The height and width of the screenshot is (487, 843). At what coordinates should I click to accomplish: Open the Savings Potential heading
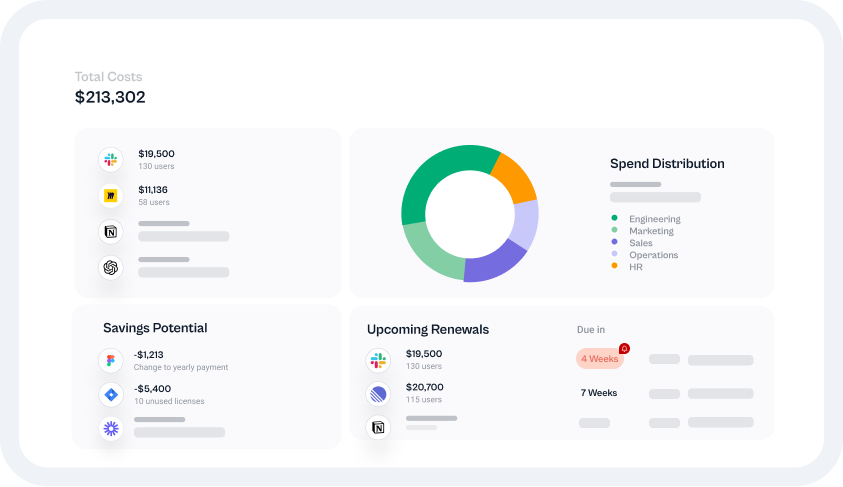tap(155, 328)
